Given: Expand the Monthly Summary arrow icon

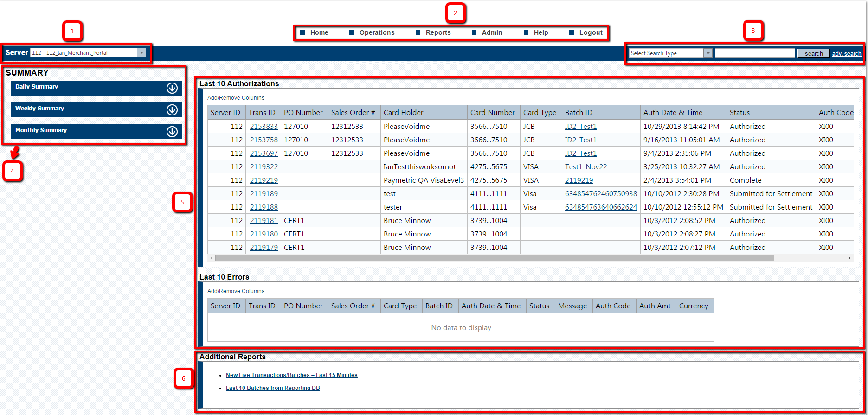Looking at the screenshot, I should tap(172, 132).
